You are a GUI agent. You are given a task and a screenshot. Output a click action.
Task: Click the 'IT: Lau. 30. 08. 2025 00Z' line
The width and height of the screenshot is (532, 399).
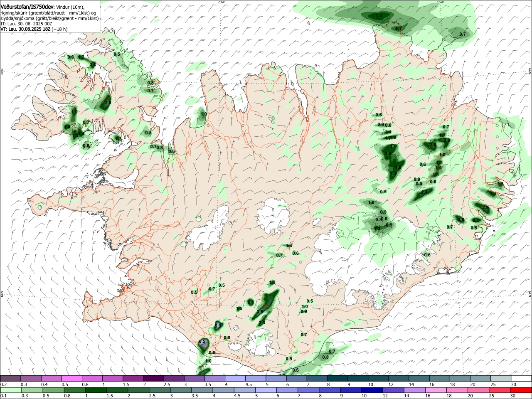26,24
